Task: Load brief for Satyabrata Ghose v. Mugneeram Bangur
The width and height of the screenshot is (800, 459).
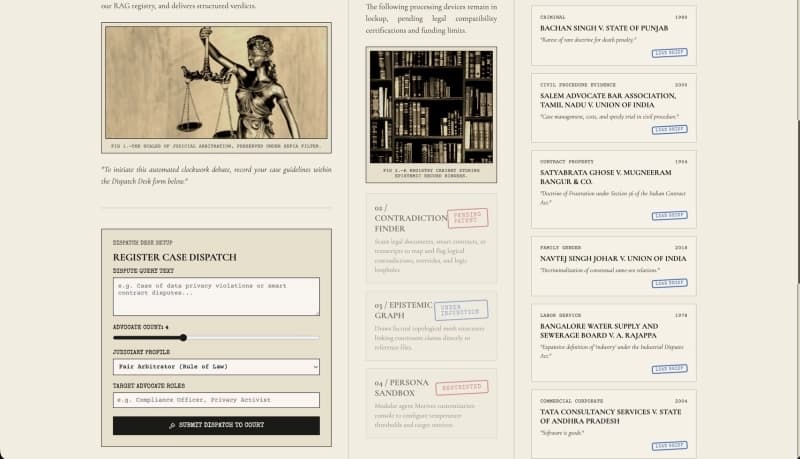Action: [669, 216]
